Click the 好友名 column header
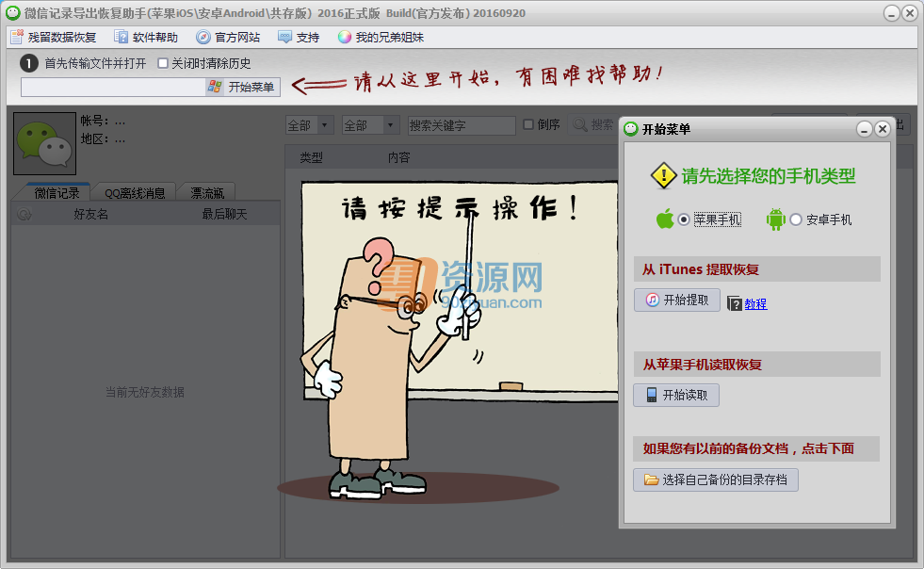The height and width of the screenshot is (569, 924). point(90,214)
